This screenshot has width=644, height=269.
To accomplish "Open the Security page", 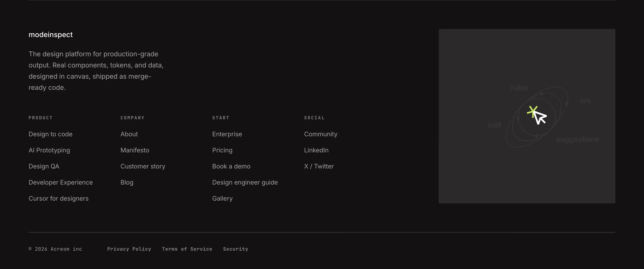I will click(x=235, y=249).
